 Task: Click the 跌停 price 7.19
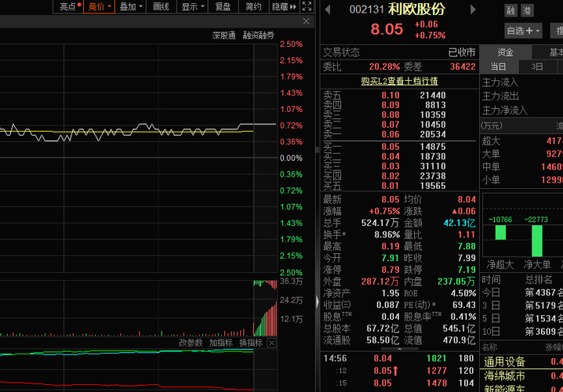467,270
